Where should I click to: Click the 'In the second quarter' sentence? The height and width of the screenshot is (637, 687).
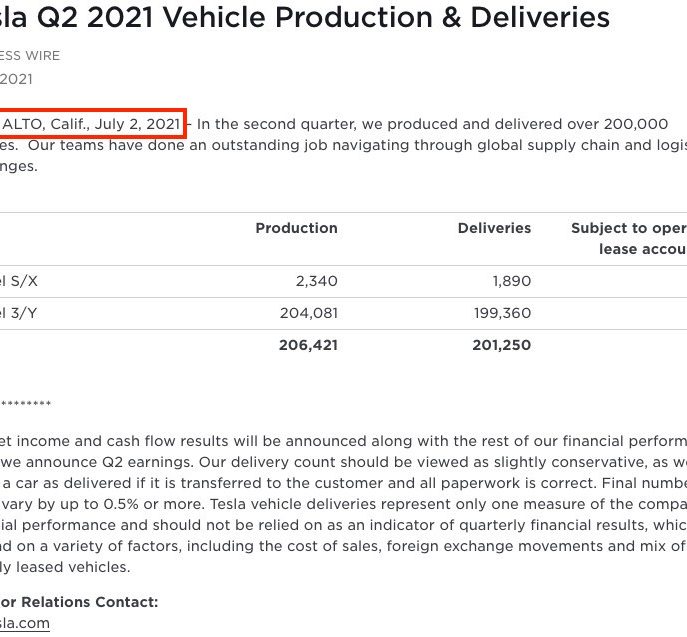pos(432,124)
